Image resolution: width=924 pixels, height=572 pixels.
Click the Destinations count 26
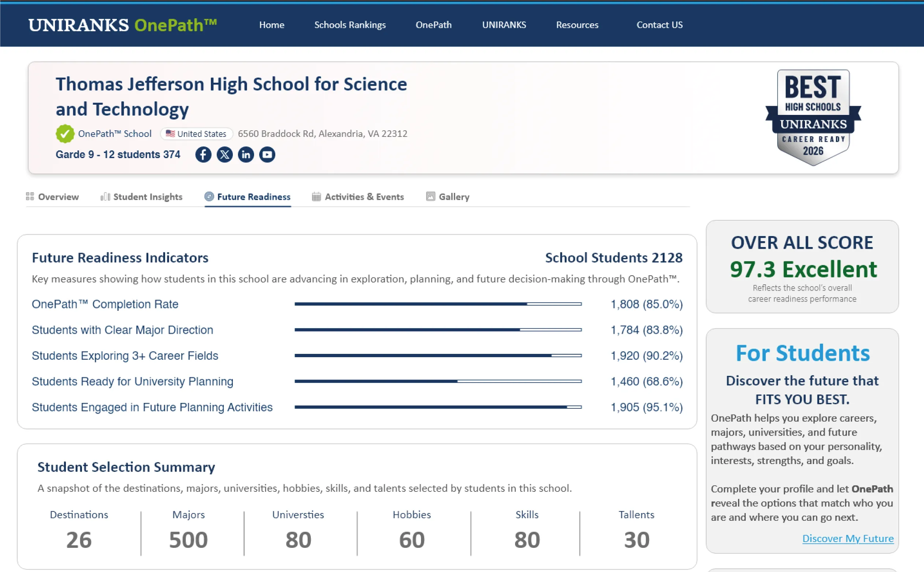(x=79, y=539)
